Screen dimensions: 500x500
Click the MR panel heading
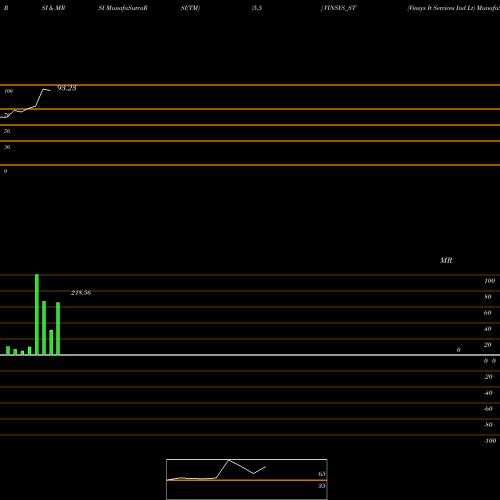(x=446, y=260)
